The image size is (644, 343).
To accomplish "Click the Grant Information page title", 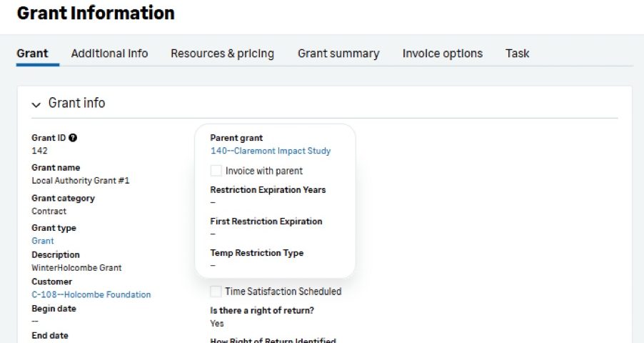I will [96, 13].
